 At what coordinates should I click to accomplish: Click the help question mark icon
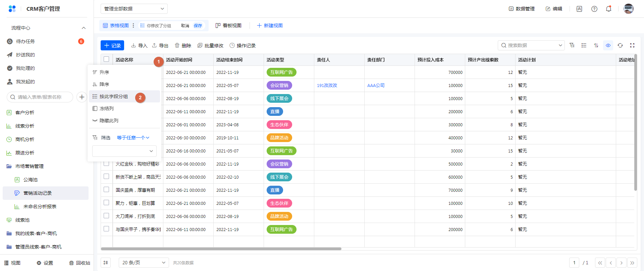pyautogui.click(x=594, y=9)
